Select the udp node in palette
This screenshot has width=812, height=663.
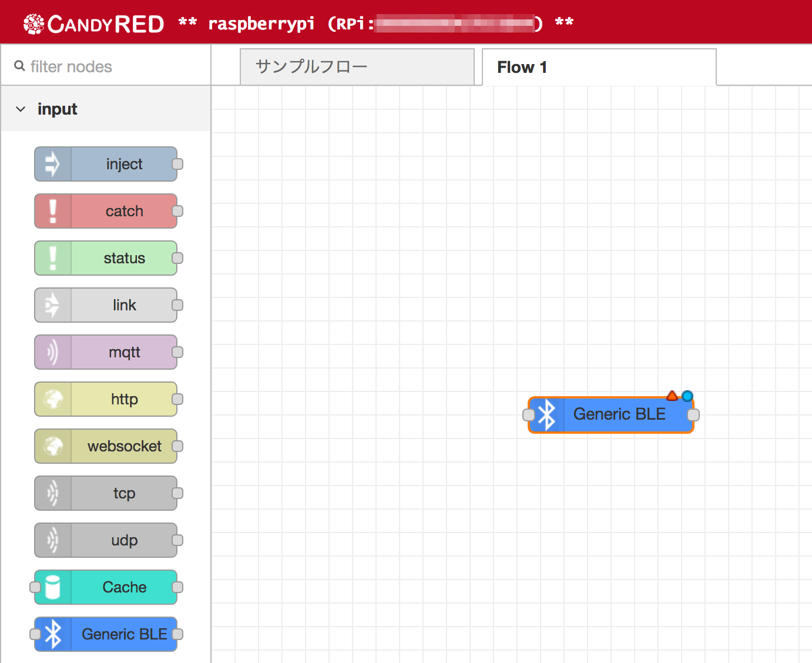(x=106, y=540)
